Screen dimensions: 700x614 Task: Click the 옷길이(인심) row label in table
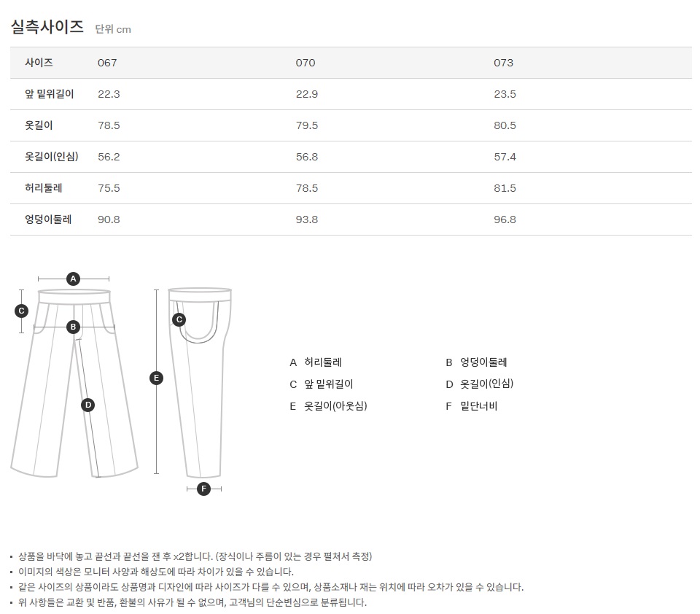(52, 157)
